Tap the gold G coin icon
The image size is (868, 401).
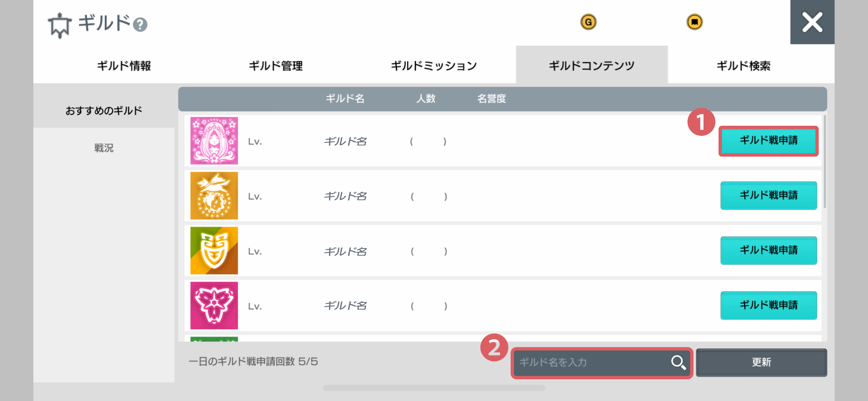[x=588, y=22]
